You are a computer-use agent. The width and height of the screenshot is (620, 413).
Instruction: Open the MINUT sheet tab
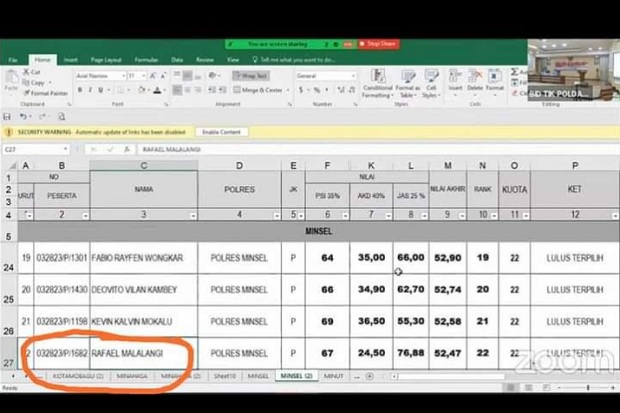[x=333, y=376]
